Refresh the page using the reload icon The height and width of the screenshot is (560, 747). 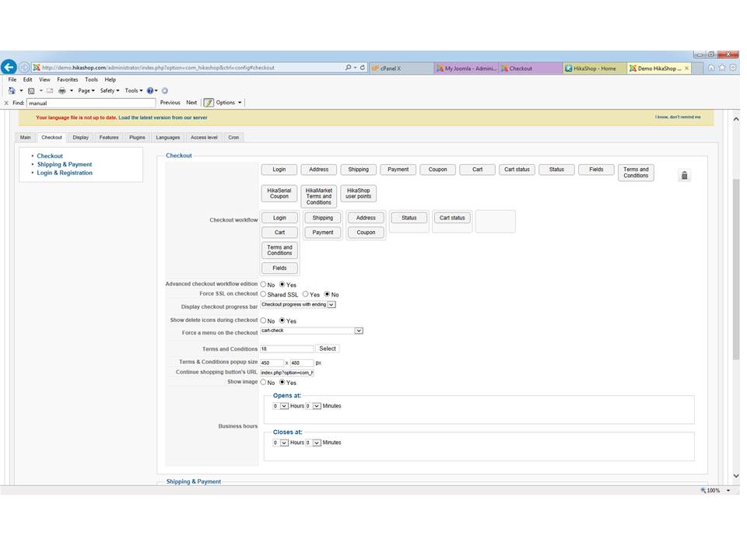[x=363, y=68]
